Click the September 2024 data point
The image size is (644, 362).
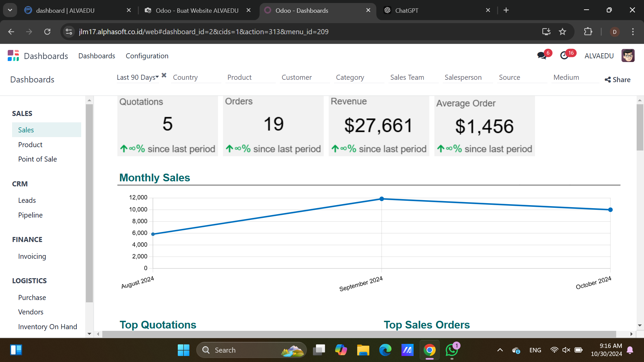pyautogui.click(x=381, y=199)
